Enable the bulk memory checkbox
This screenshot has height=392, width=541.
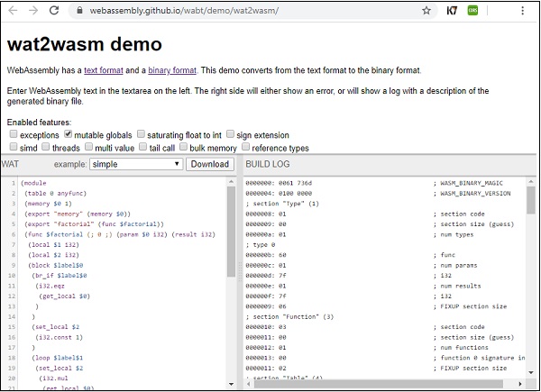click(x=184, y=147)
